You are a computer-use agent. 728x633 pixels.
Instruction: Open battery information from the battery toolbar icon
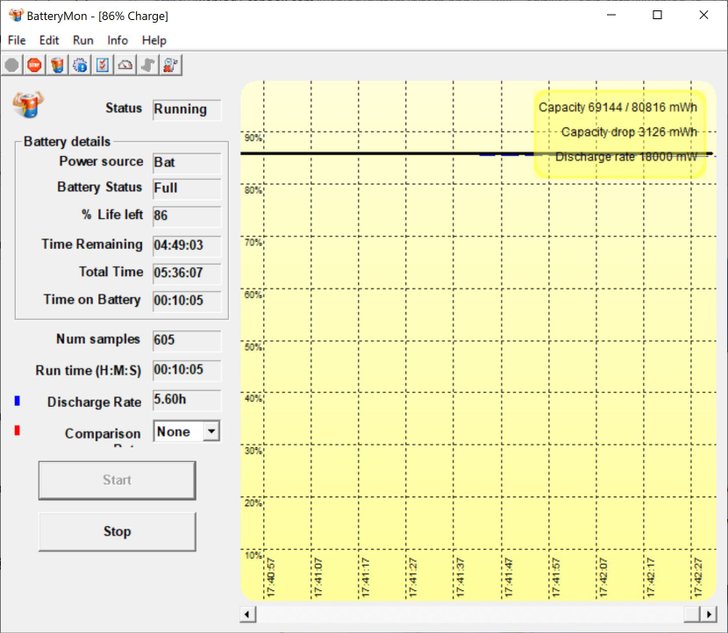[57, 65]
